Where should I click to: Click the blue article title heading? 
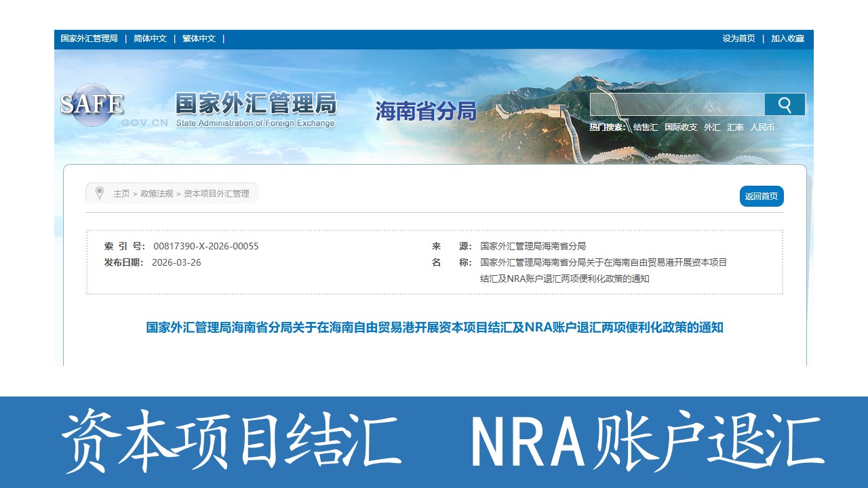[x=435, y=327]
